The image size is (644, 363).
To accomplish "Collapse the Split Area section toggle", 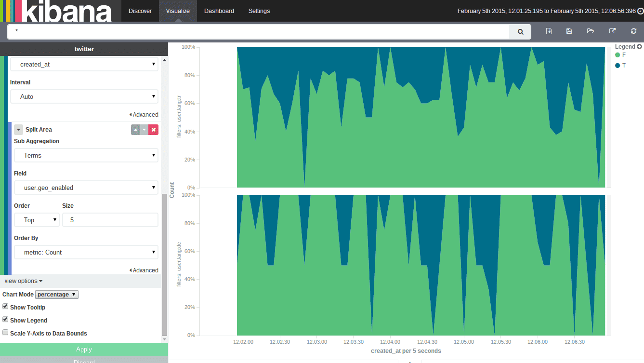I will tap(18, 130).
